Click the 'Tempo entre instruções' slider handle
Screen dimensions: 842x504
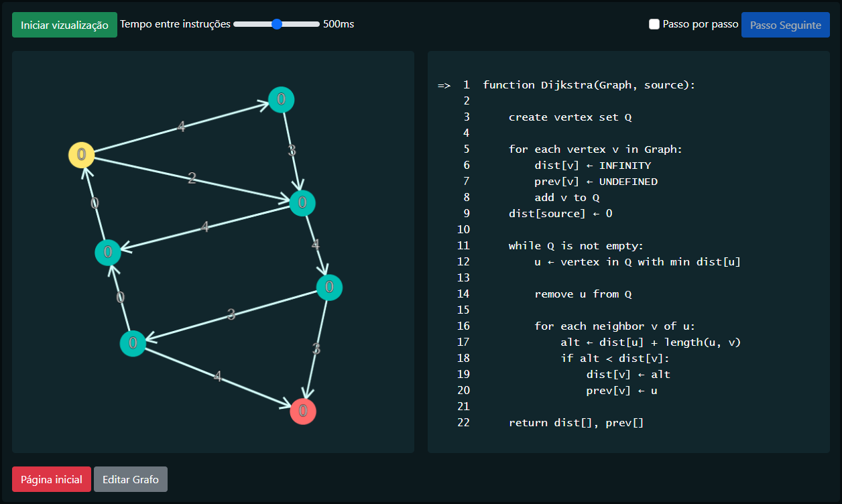click(x=277, y=24)
